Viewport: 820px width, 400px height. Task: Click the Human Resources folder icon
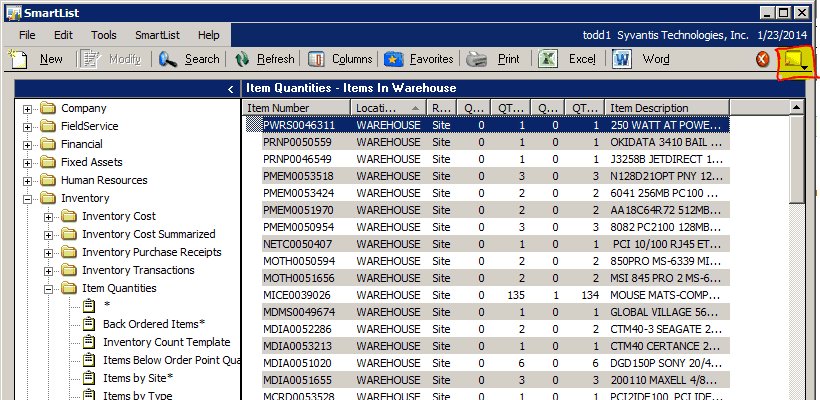tap(48, 180)
